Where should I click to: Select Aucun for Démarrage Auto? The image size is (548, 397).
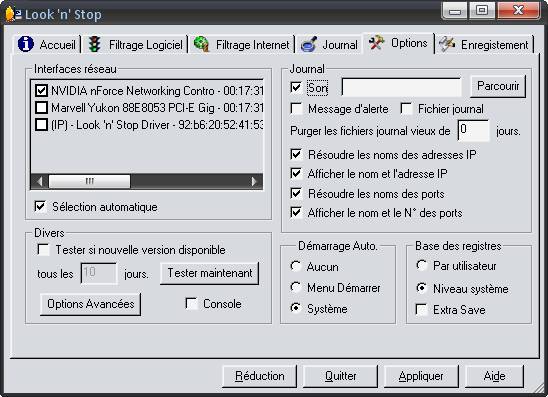(x=296, y=266)
